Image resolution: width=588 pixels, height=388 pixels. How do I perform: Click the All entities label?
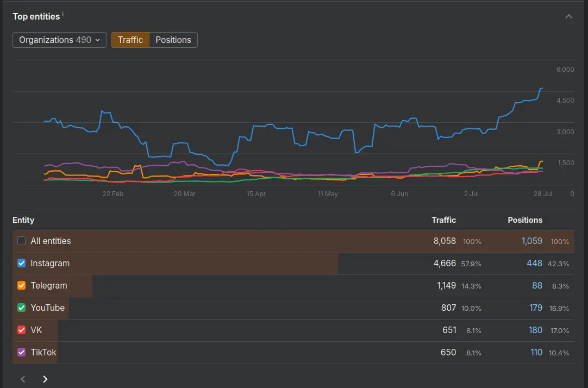[x=51, y=241]
